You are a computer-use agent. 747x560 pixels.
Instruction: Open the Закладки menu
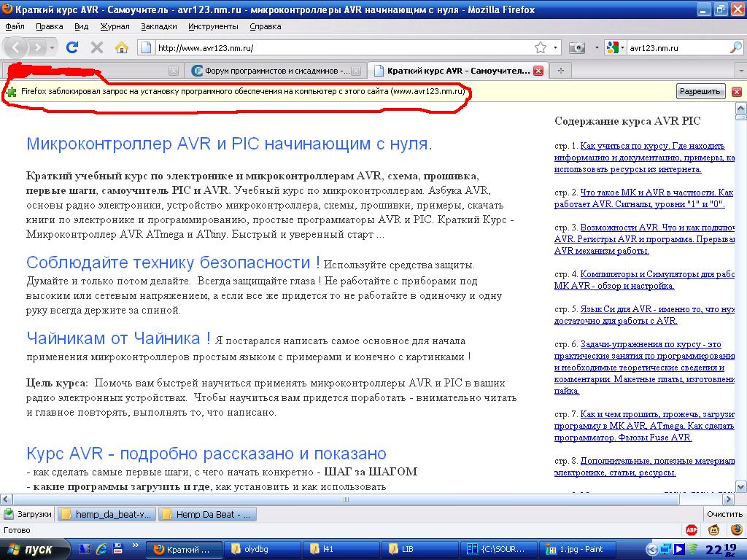[159, 27]
